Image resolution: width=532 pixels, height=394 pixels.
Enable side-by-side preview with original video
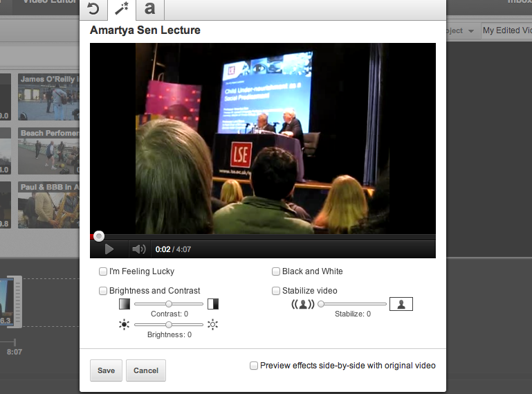254,366
